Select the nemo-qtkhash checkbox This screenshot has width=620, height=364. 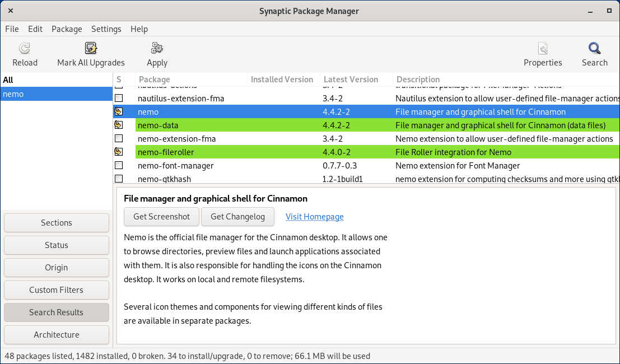(119, 178)
